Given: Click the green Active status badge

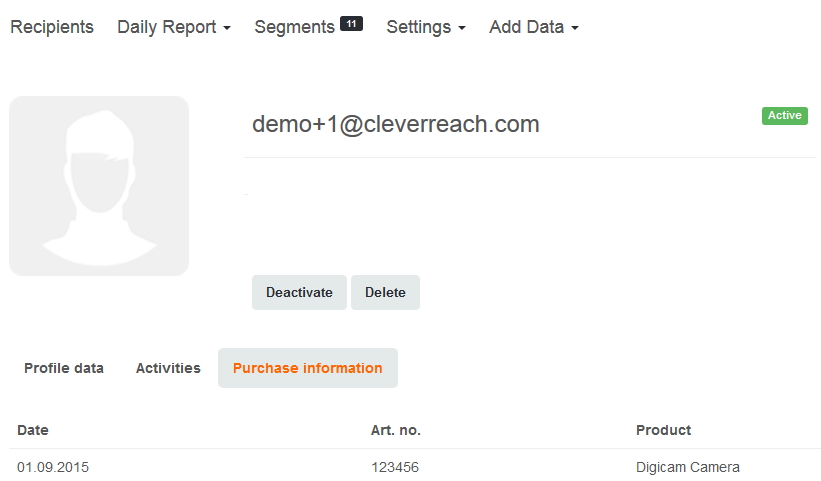Looking at the screenshot, I should click(x=785, y=116).
